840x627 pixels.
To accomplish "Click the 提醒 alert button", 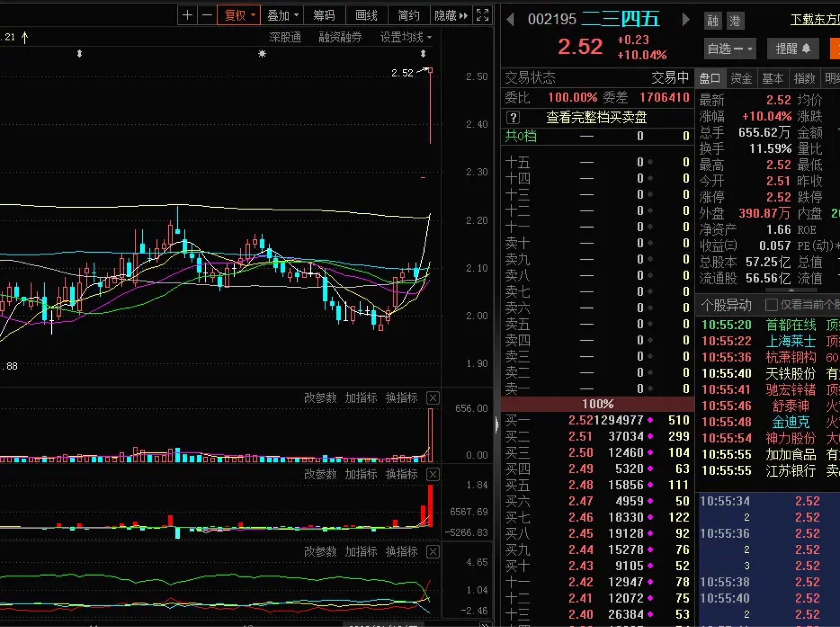I will point(793,49).
